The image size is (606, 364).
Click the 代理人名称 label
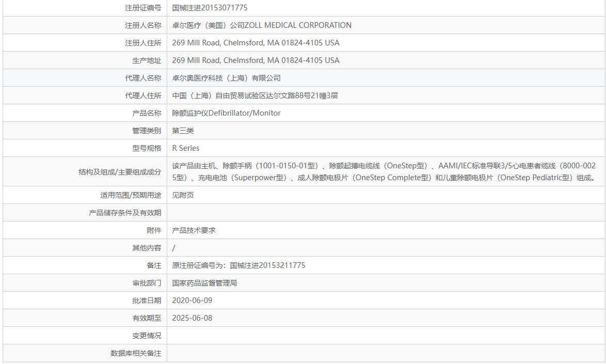[143, 78]
